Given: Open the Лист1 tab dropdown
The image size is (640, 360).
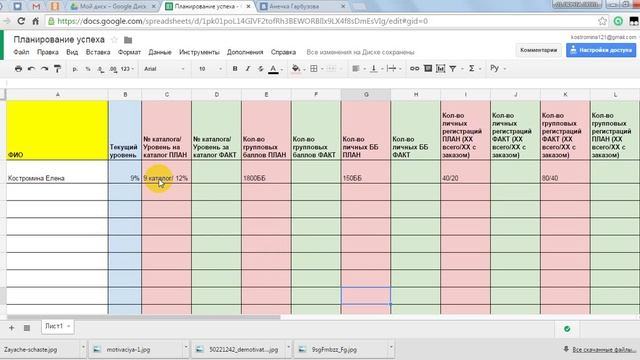Looking at the screenshot, I should [69, 326].
